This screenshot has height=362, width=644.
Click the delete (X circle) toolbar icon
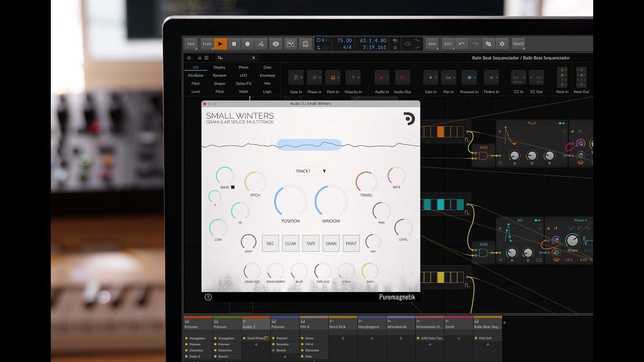(502, 44)
